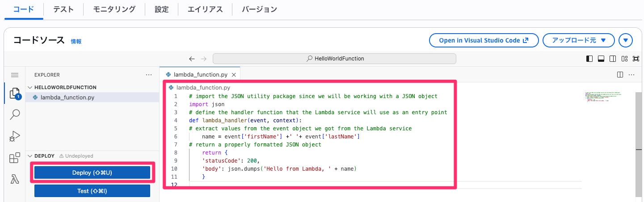Click the round dropdown arrow button

coord(626,40)
